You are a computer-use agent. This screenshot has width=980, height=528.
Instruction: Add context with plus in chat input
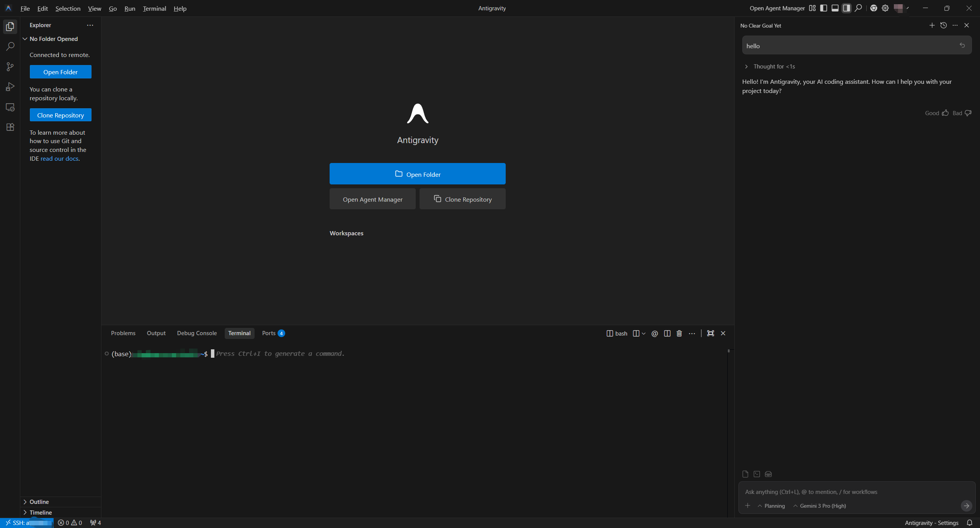[748, 506]
